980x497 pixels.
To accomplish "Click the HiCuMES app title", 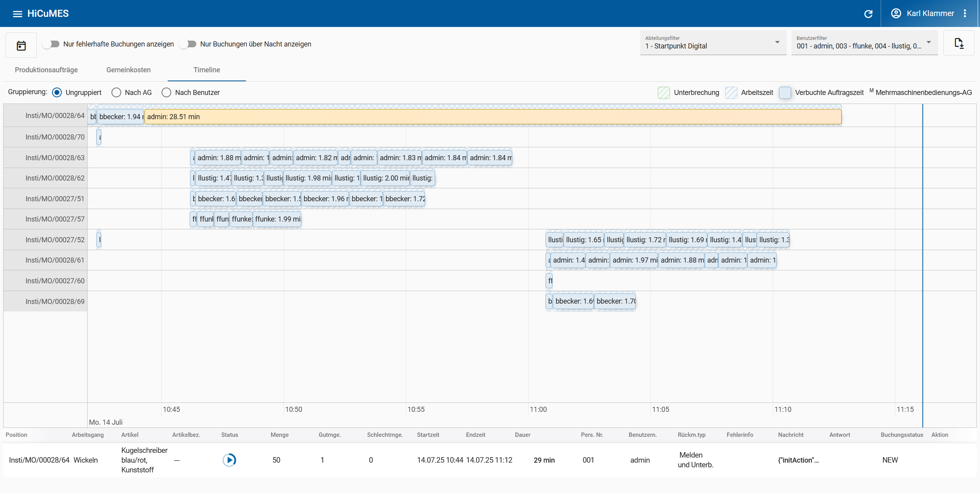I will (48, 14).
